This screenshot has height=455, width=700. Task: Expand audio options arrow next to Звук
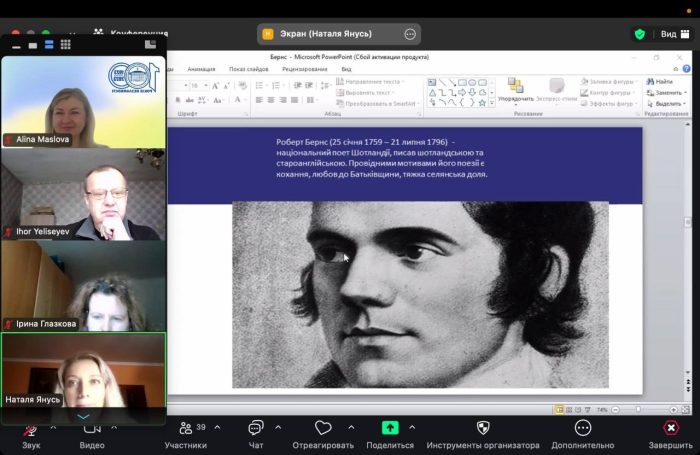pos(53,426)
